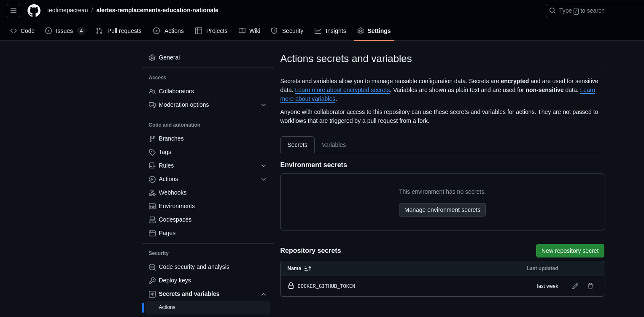Expand the sidebar Actions section chevron
The image size is (644, 317).
coord(264,179)
